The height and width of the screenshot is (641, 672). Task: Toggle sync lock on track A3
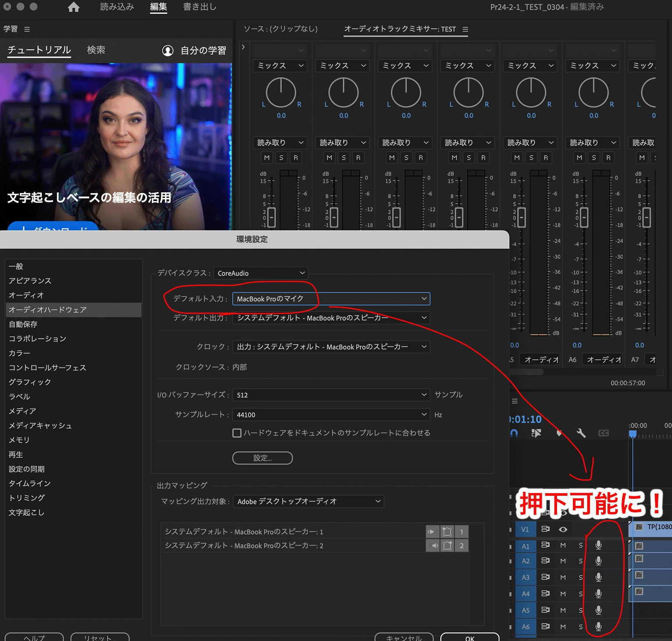(x=545, y=577)
